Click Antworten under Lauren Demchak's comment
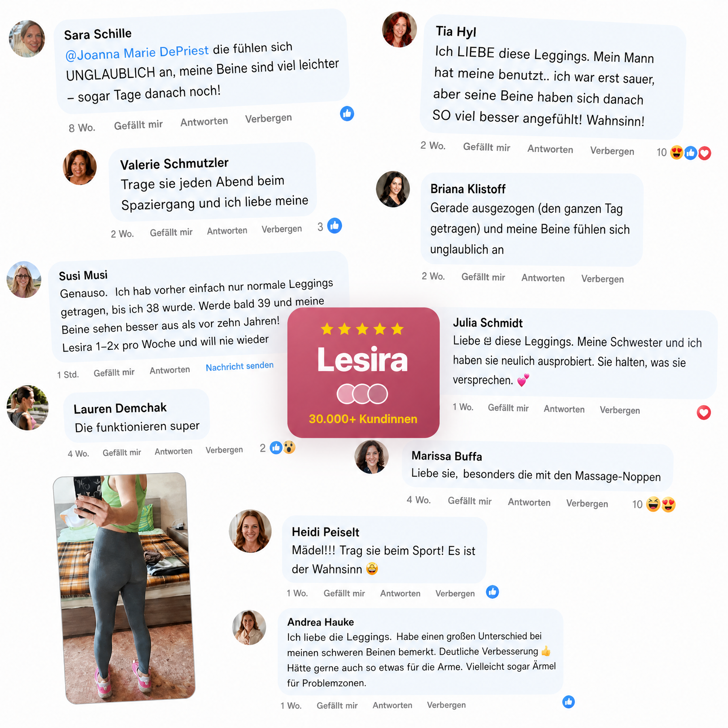This screenshot has width=728, height=728. 174,451
